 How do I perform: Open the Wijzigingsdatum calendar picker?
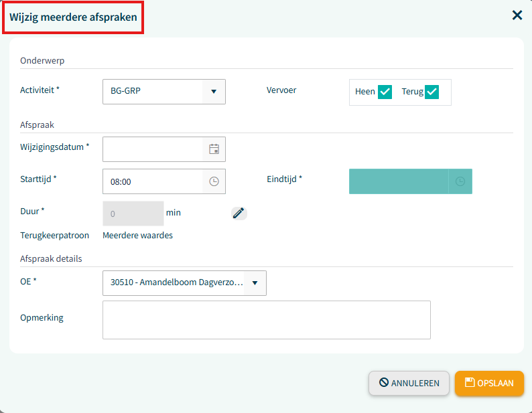coord(214,149)
